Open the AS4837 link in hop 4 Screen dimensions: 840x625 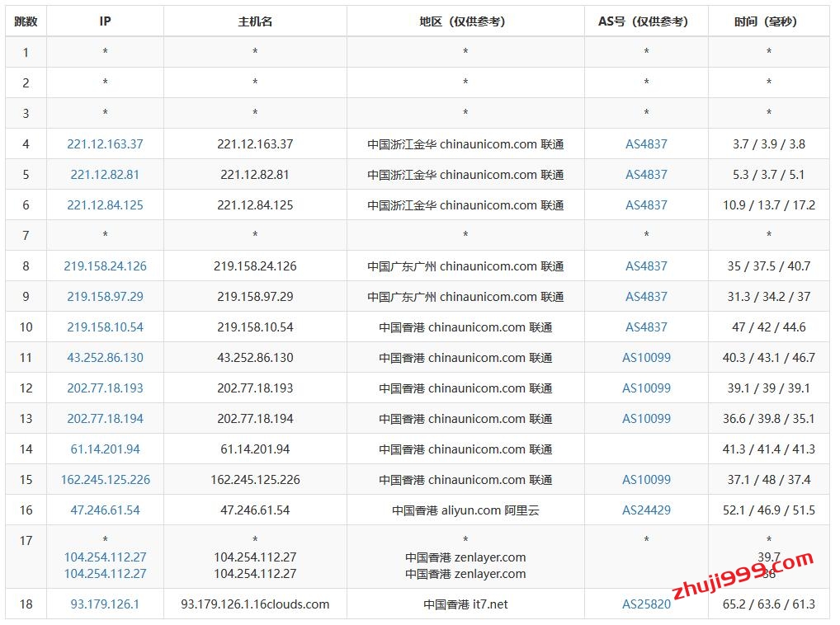(x=646, y=144)
